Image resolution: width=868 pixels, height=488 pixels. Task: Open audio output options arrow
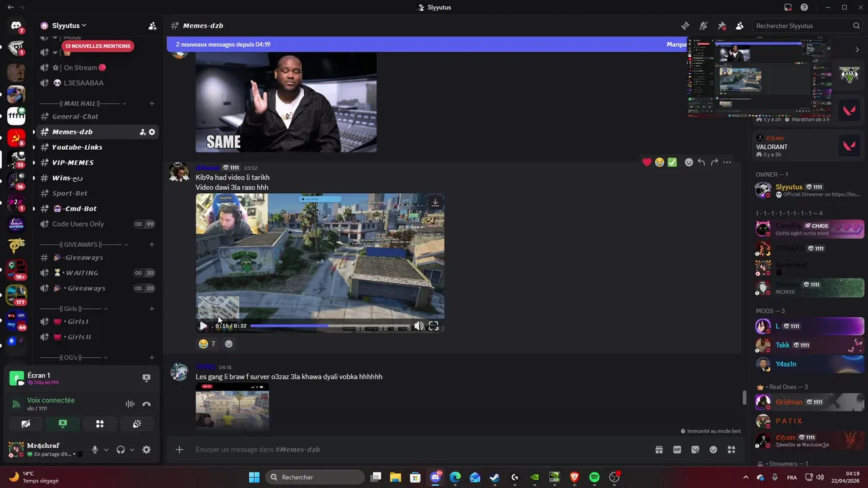[x=132, y=450]
